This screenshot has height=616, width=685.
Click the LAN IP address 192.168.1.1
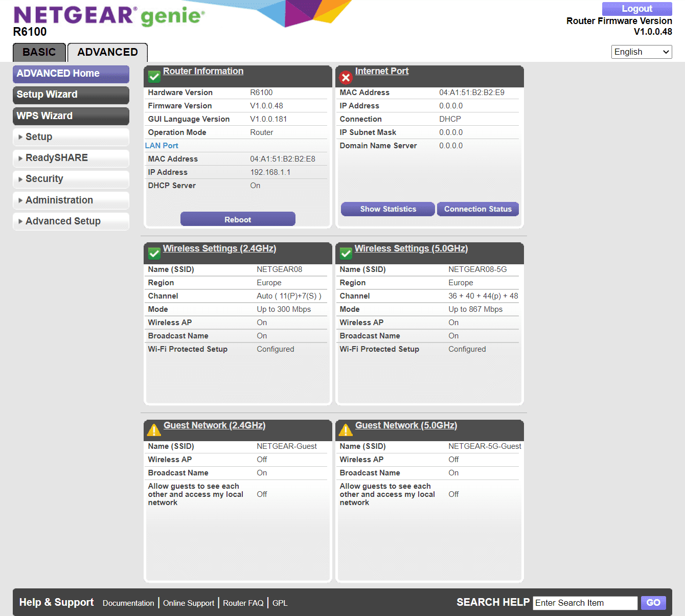click(x=270, y=172)
